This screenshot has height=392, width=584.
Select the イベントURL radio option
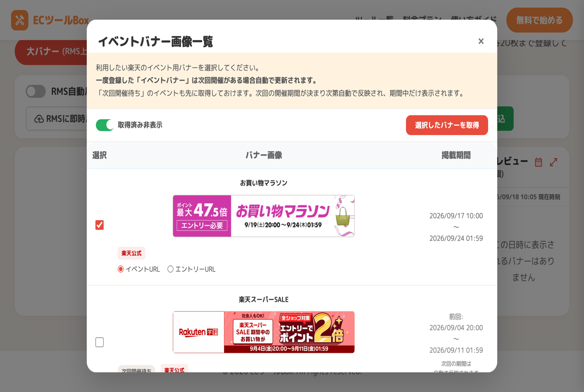pos(121,269)
